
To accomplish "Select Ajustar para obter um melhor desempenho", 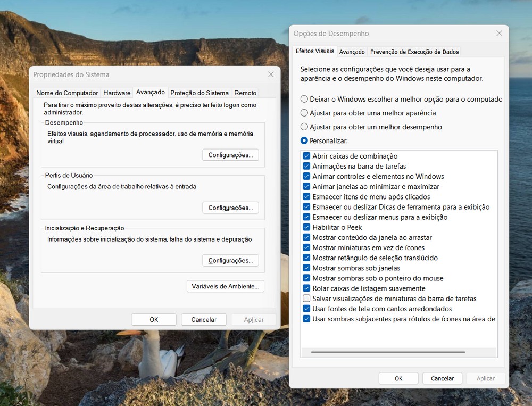I will coord(304,127).
